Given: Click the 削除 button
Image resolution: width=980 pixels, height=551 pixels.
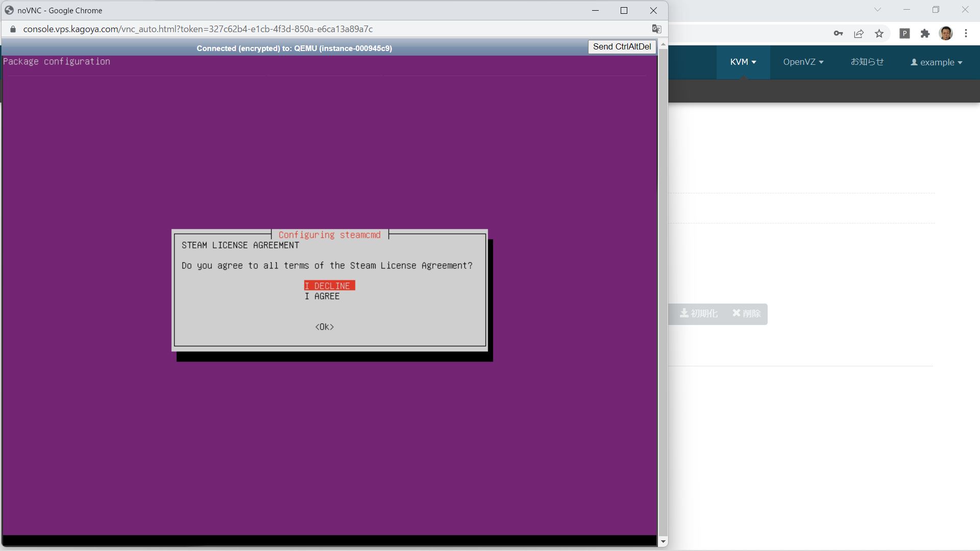Looking at the screenshot, I should (x=746, y=314).
